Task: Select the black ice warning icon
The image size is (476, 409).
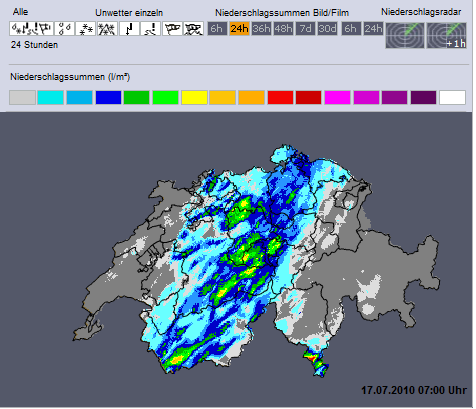Action: [151, 29]
